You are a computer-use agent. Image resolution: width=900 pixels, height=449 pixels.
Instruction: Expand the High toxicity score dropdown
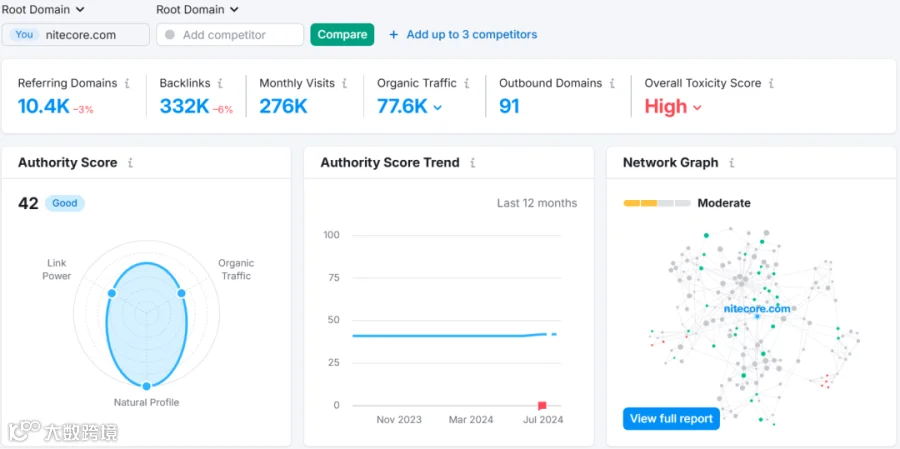(697, 107)
